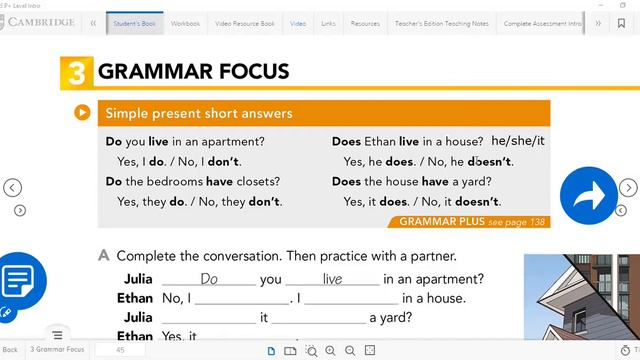Click Julia's blank before "a yard?"
640x360 pixels.
[x=319, y=318]
